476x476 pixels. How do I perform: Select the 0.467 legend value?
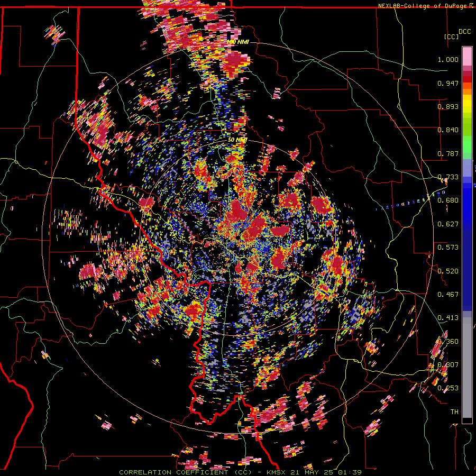click(448, 295)
